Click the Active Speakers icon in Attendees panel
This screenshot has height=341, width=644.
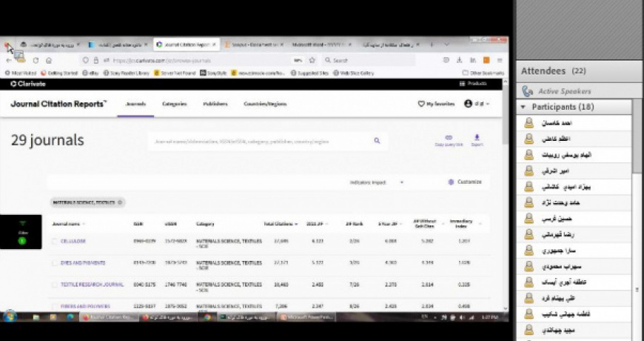coord(527,91)
